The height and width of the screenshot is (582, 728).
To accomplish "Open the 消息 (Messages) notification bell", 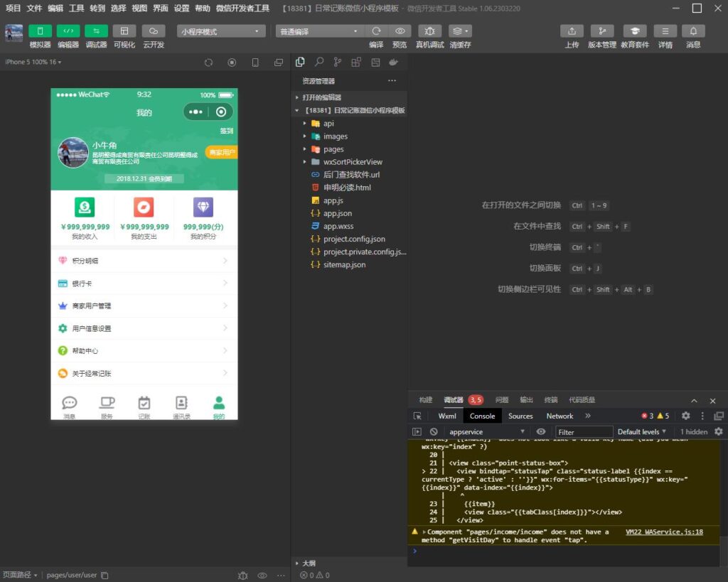I will pyautogui.click(x=693, y=31).
